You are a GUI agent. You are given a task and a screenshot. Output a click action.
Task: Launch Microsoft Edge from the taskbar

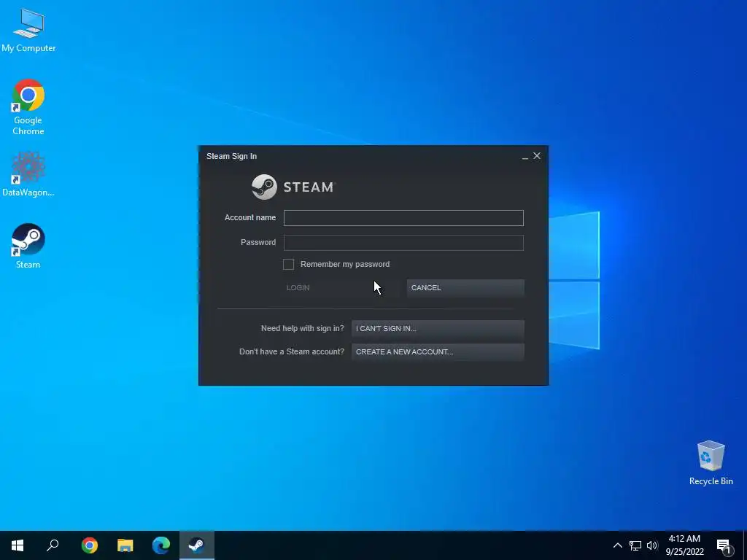coord(161,545)
